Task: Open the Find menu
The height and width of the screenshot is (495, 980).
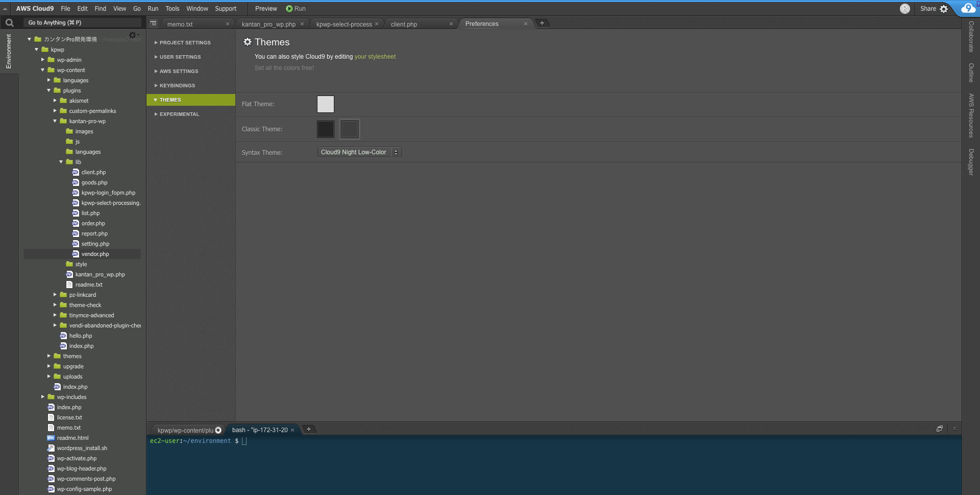Action: click(x=101, y=9)
